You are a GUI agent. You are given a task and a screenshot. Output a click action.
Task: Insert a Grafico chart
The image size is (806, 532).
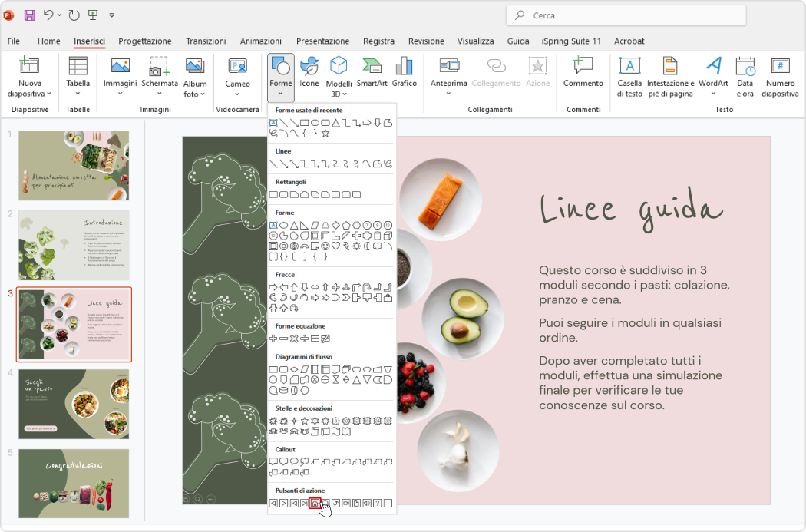pyautogui.click(x=405, y=73)
